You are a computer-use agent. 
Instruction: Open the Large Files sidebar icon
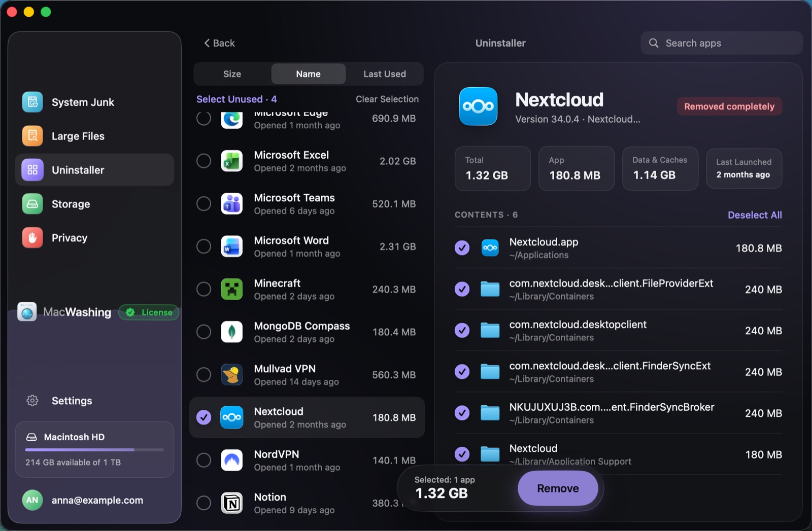(32, 136)
